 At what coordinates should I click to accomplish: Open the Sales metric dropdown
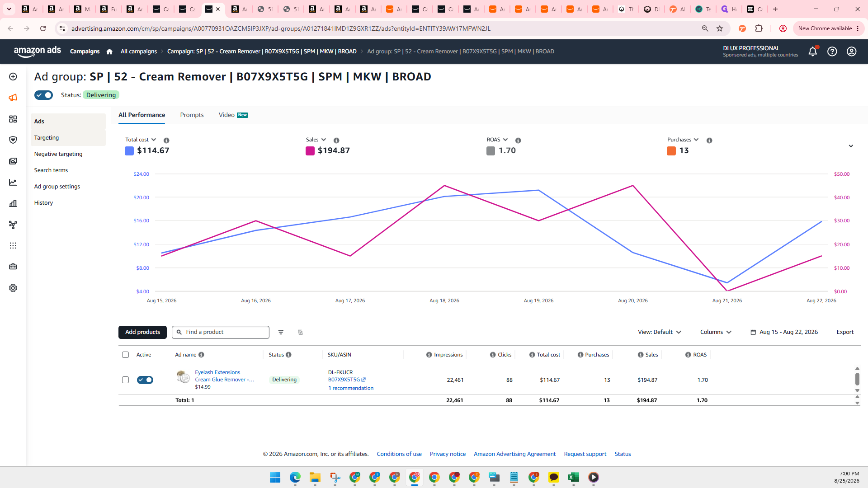pyautogui.click(x=316, y=140)
